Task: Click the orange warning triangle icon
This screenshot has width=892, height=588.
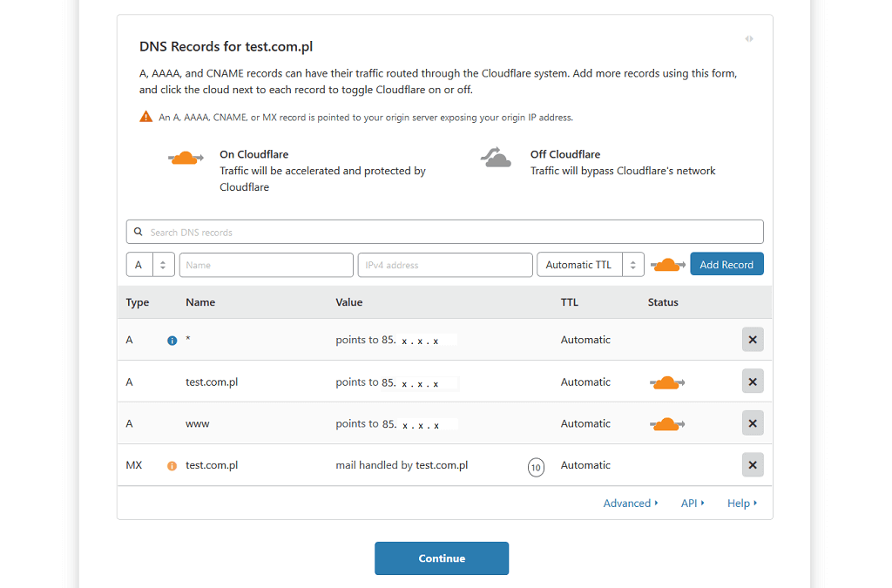Action: coord(146,117)
